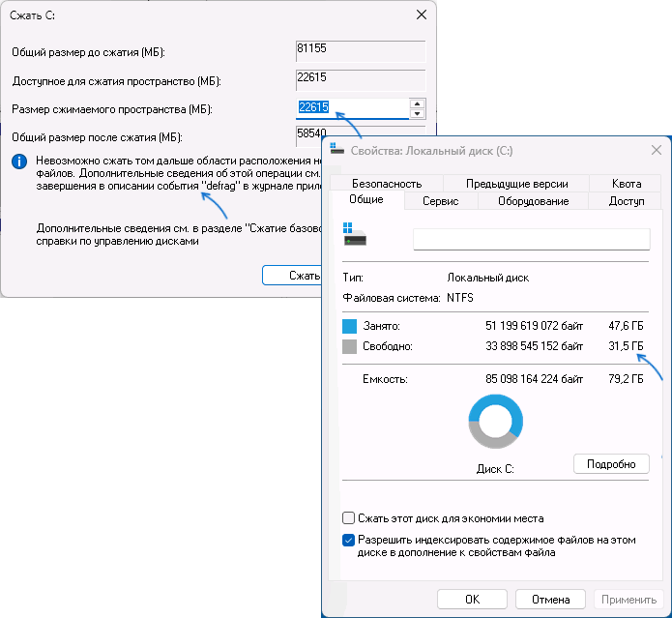Switch to the Оборудование tab
672x618 pixels.
533,201
